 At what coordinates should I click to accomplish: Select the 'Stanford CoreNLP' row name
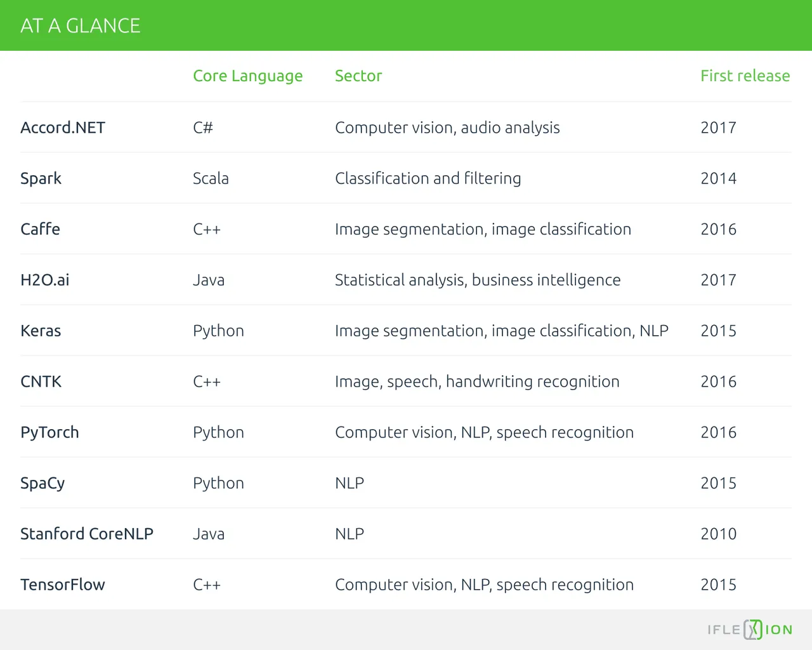point(87,534)
